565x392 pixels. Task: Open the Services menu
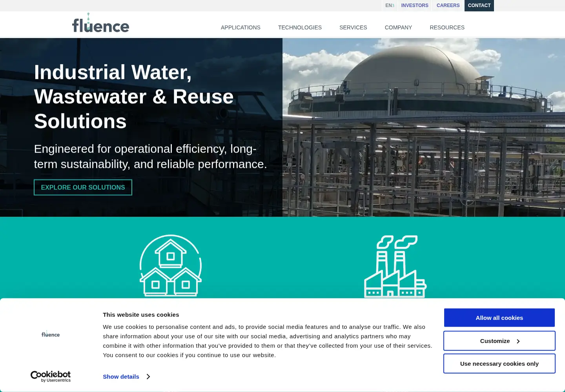353,27
